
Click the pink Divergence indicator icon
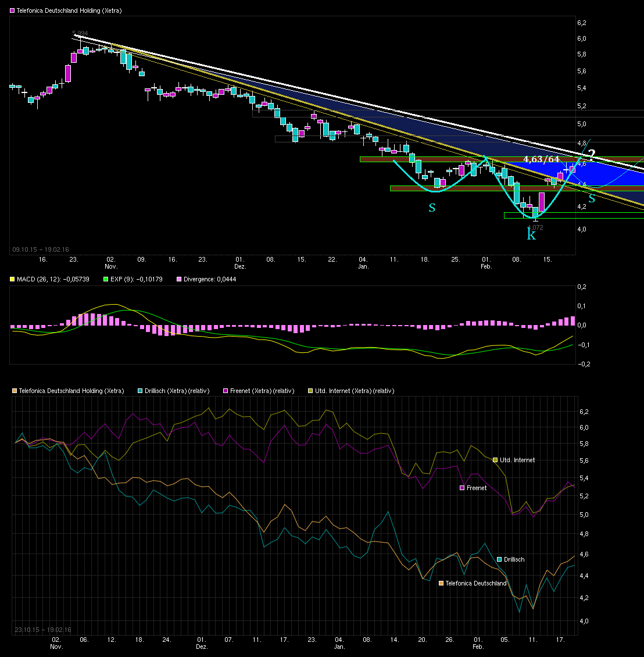(x=179, y=279)
